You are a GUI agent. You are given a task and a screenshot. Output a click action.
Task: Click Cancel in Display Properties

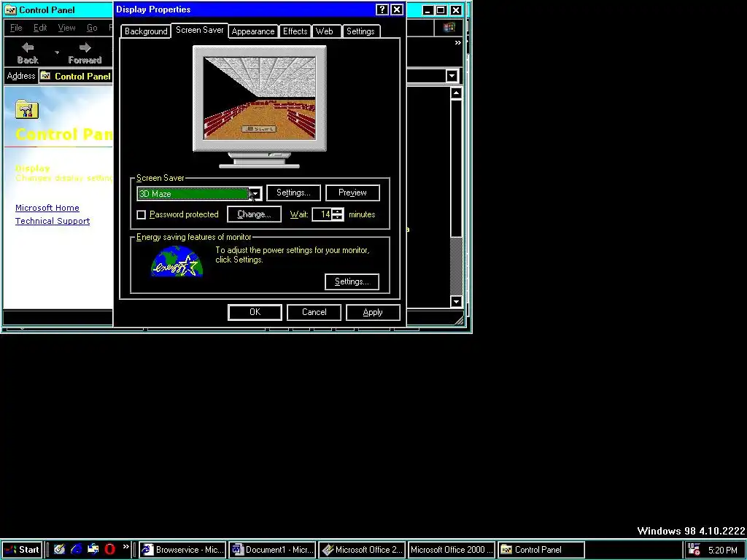(314, 312)
